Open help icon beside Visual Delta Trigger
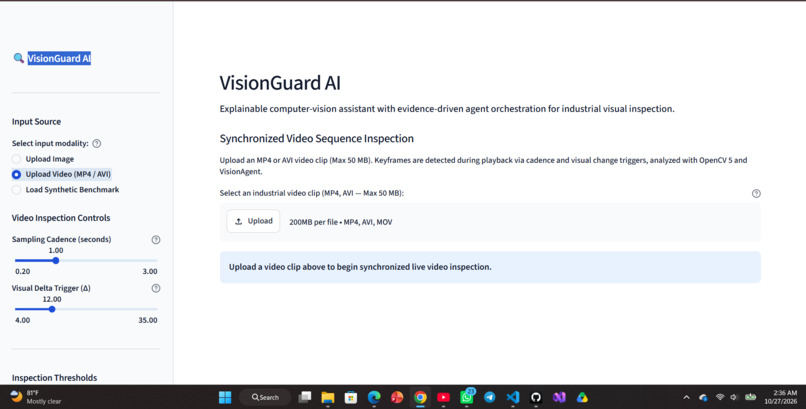 [156, 288]
